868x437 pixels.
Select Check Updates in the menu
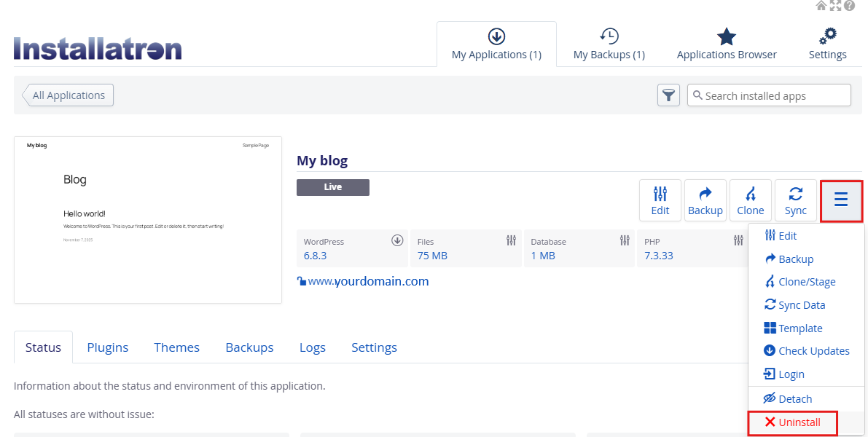pos(806,351)
